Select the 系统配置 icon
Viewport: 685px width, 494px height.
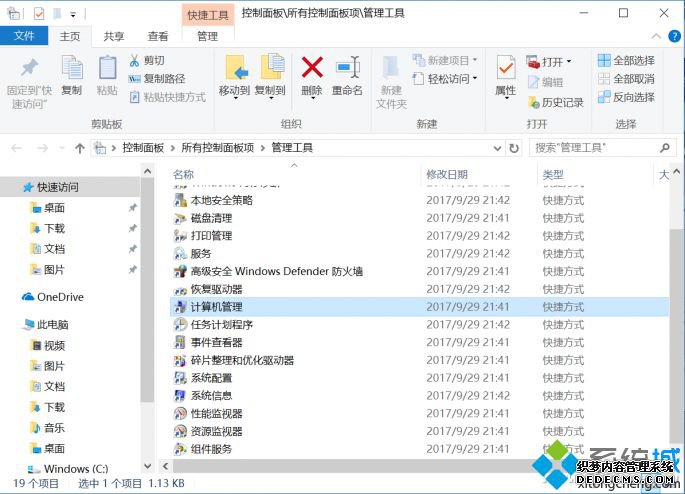(x=180, y=378)
